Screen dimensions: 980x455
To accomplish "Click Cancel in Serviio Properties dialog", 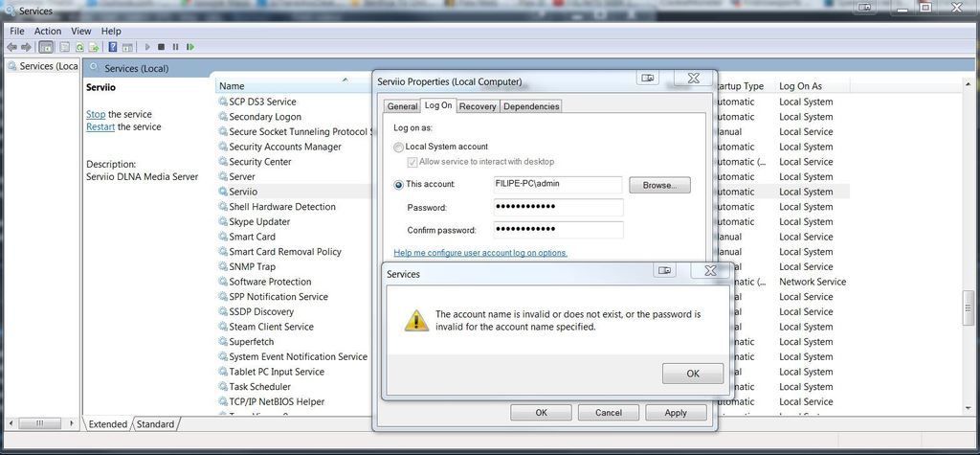I will 608,413.
